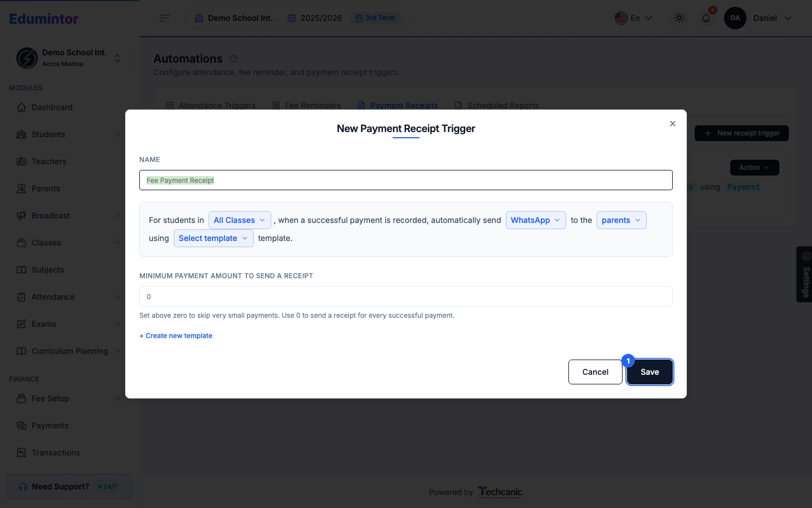Click the Name input field
812x508 pixels.
tap(406, 180)
